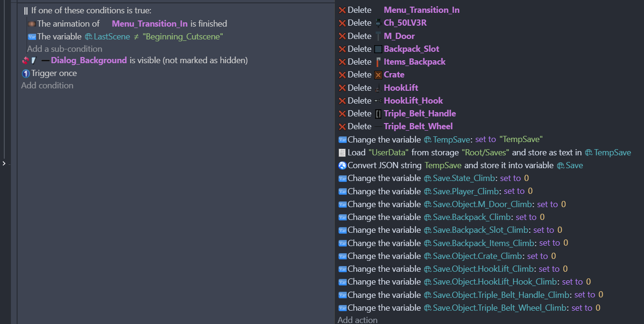Click the Convert JSON string action icon

click(342, 165)
